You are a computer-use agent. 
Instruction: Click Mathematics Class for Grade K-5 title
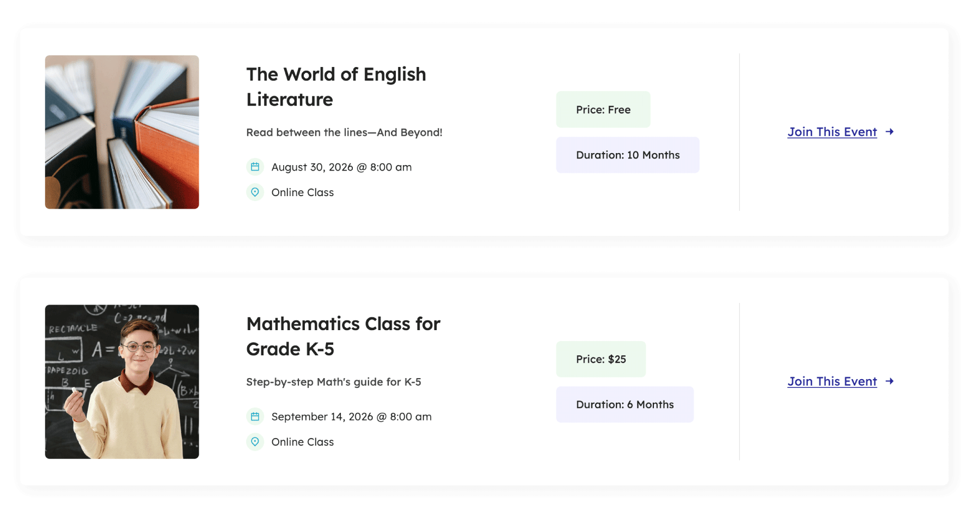[343, 337]
